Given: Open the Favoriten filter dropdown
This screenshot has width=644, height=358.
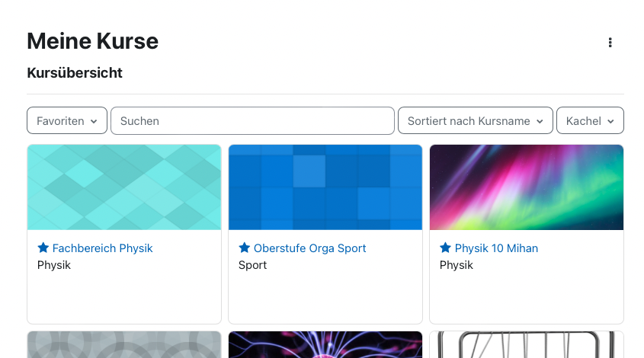Looking at the screenshot, I should tap(67, 121).
